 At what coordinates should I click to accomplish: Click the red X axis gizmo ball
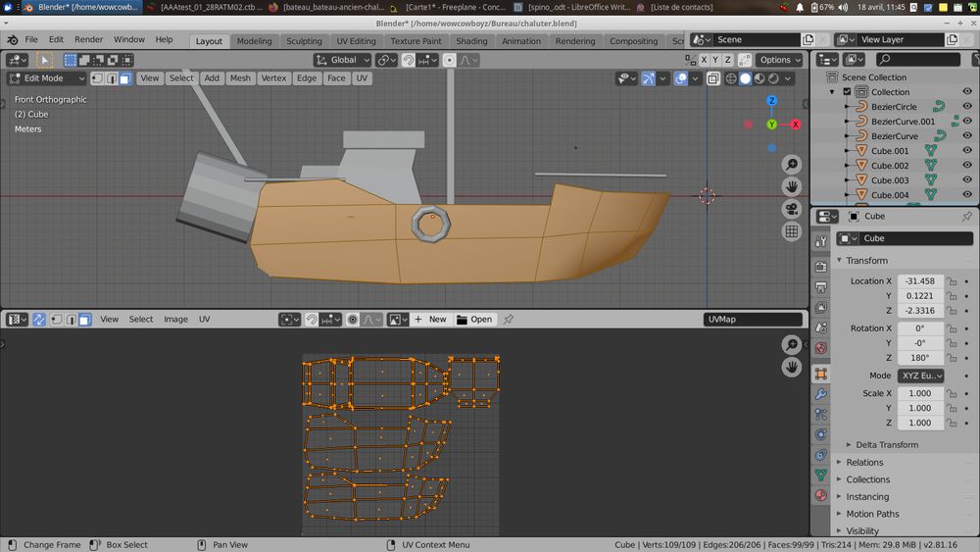point(796,125)
